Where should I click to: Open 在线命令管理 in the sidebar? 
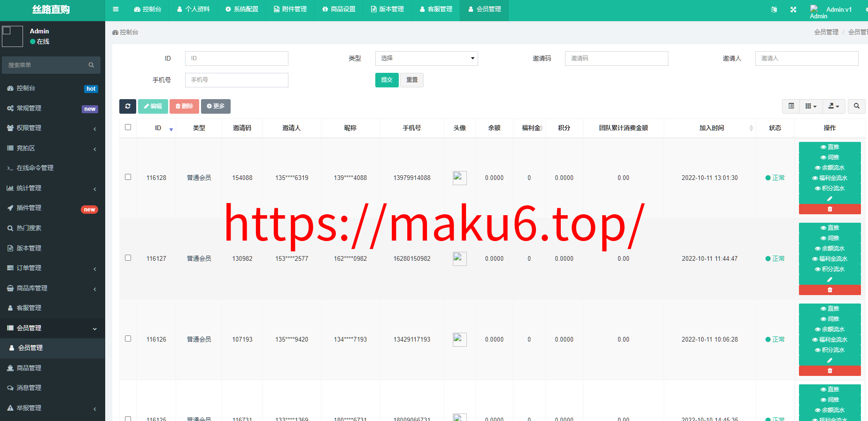[53, 168]
